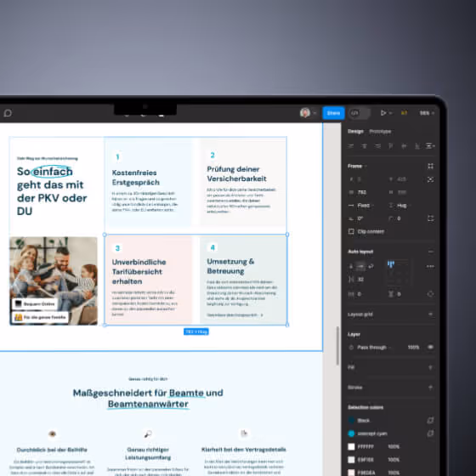Screen dimensions: 476x476
Task: Align selection to left edge
Action: tap(351, 146)
